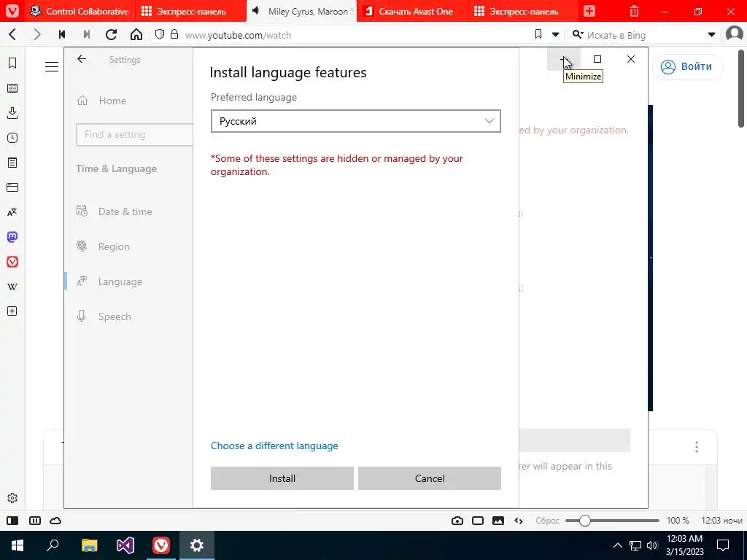Screen dimensions: 747x560
Task: Click the Install button
Action: click(x=282, y=478)
